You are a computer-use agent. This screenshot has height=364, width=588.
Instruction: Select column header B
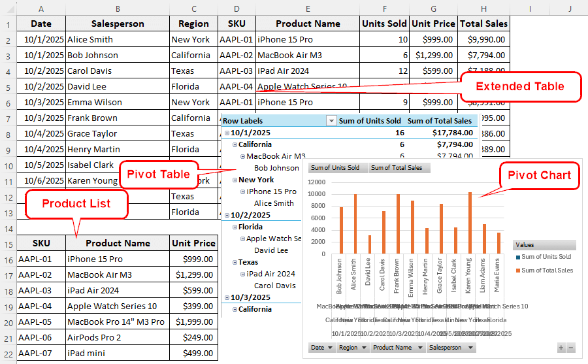(118, 8)
